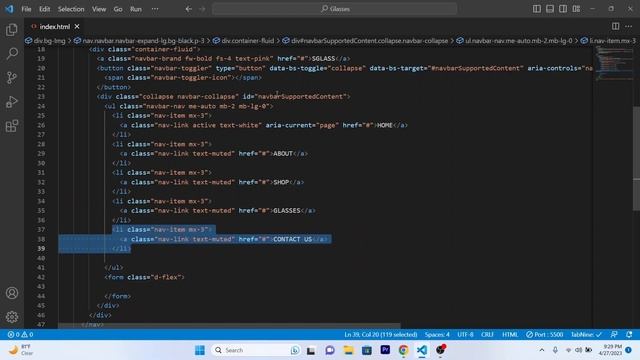The image size is (640, 360).
Task: Click errors and warnings count in status bar
Action: [x=20, y=334]
